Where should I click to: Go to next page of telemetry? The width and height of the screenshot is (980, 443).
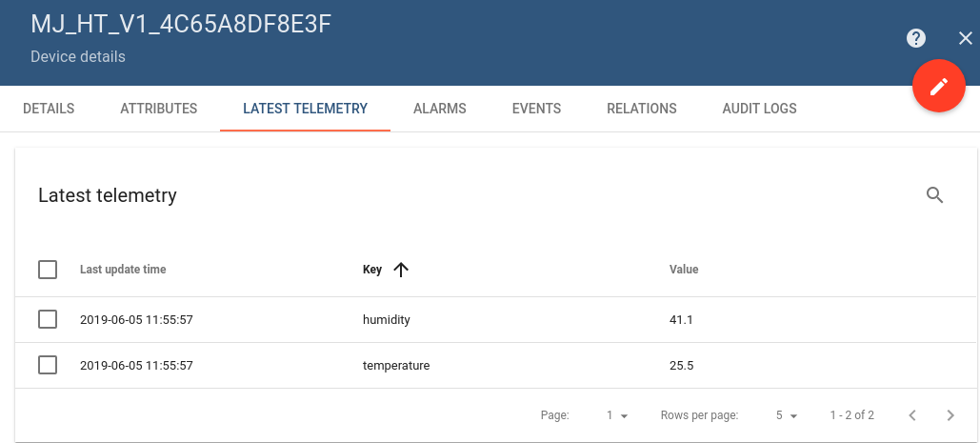(950, 415)
